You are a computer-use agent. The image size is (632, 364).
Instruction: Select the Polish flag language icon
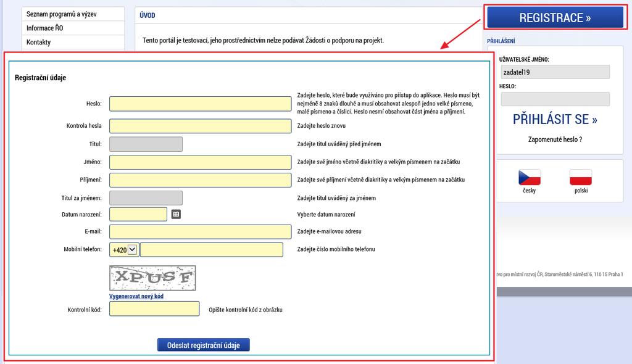pos(580,177)
